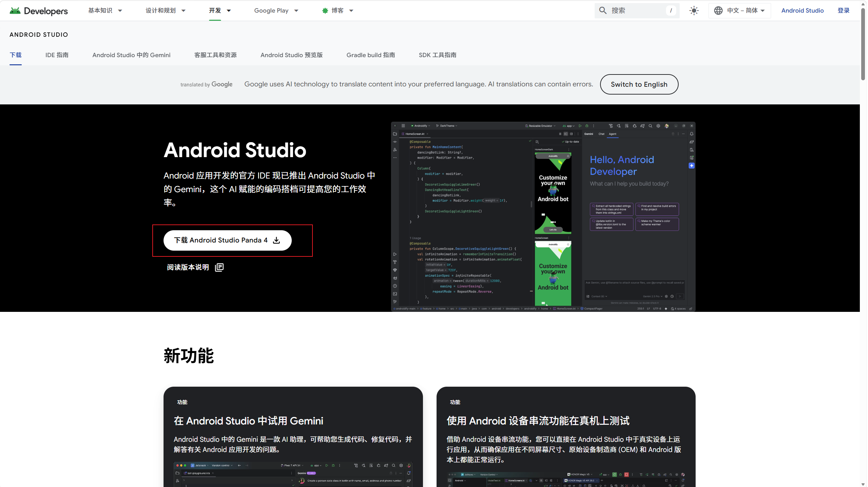Open the 使用 Android 设备串流功能在真机上测试 card title

(x=538, y=421)
